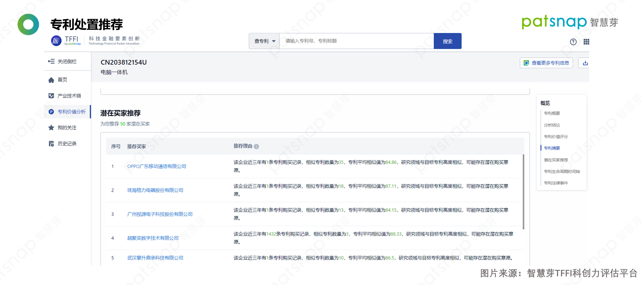Click the TFFI logo icon
Image resolution: width=644 pixels, height=285 pixels.
pyautogui.click(x=56, y=41)
